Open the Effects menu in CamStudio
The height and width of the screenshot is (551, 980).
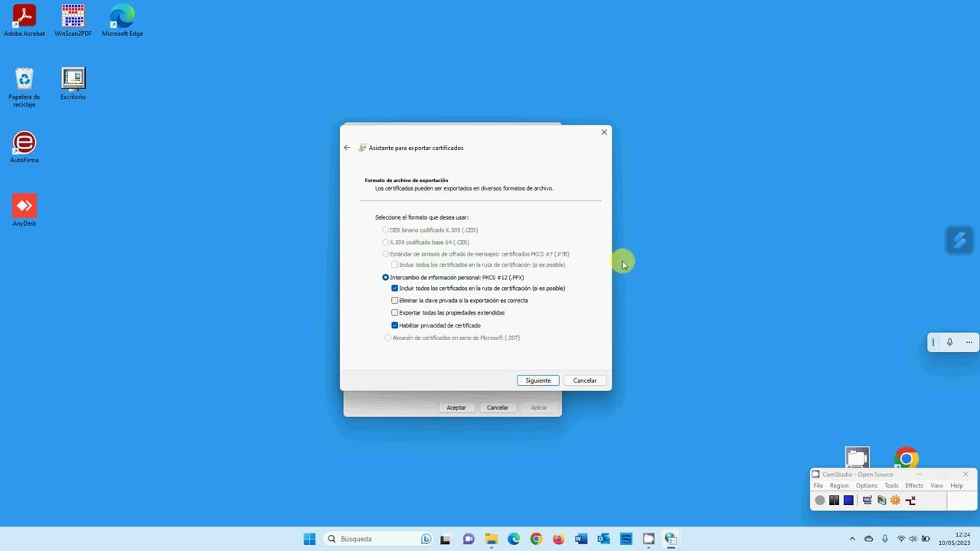tap(913, 485)
